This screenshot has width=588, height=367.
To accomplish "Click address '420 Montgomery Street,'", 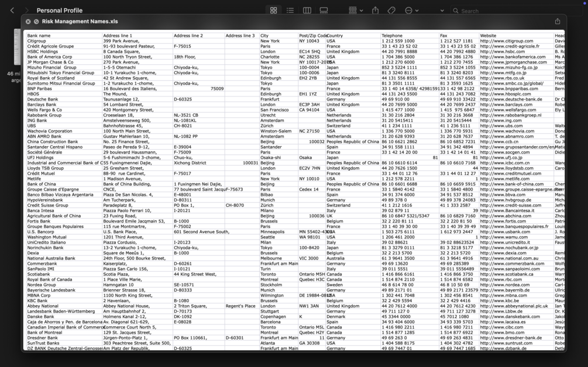I will coord(128,110).
